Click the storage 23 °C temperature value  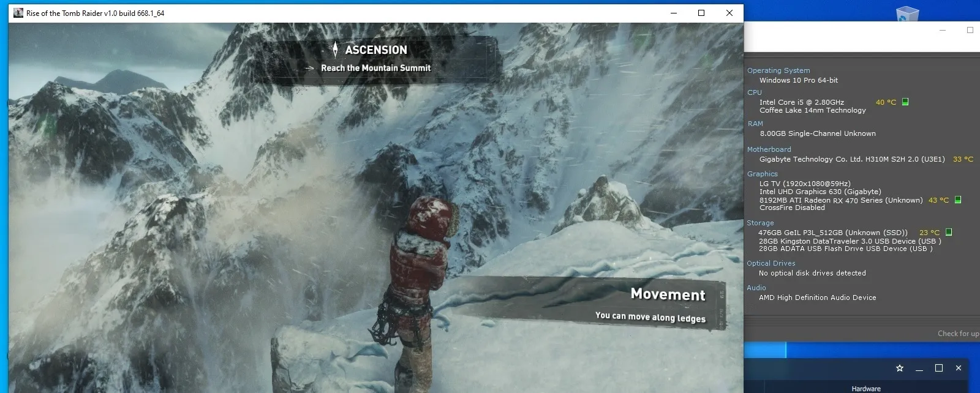pyautogui.click(x=929, y=233)
